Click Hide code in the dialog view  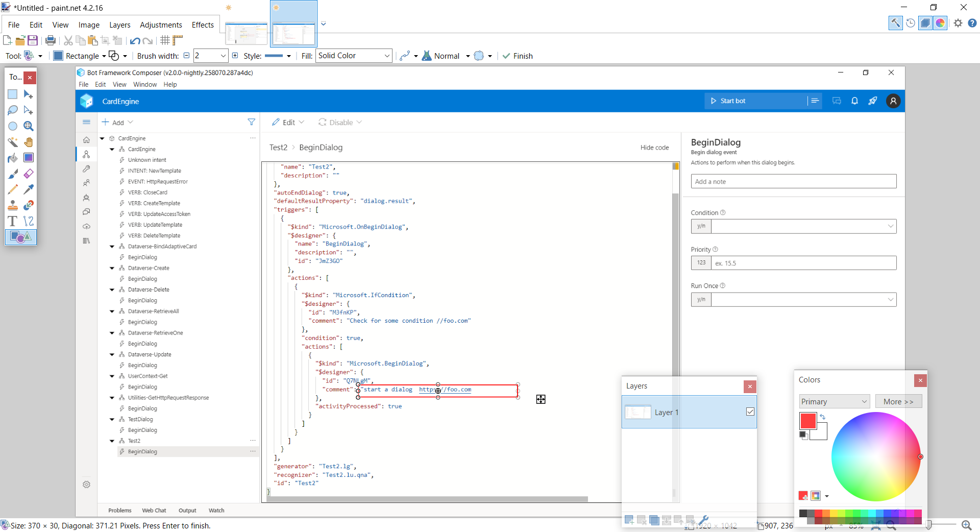pos(655,148)
